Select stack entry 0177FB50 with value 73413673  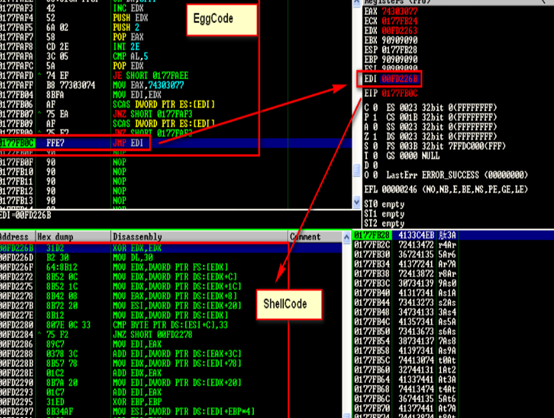click(454, 331)
